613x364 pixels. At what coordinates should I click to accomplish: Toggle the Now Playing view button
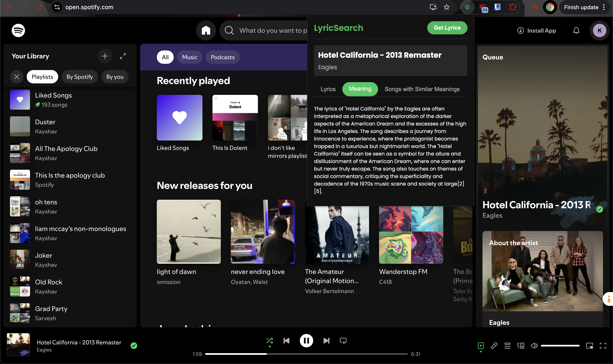[x=481, y=346]
